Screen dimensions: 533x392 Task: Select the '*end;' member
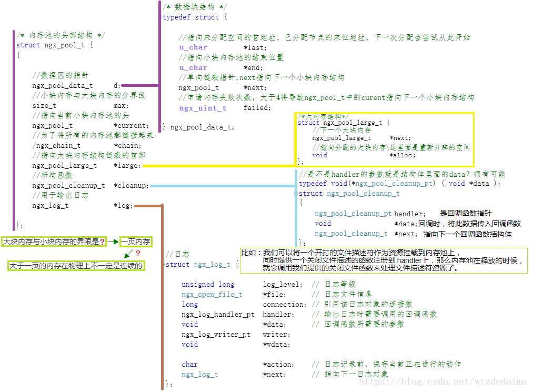click(253, 68)
